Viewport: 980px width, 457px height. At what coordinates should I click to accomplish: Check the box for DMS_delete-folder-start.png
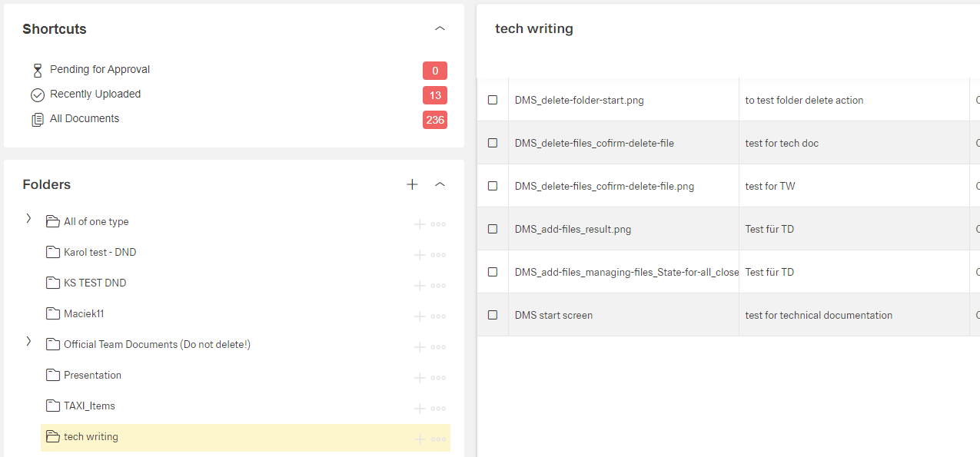coord(493,100)
